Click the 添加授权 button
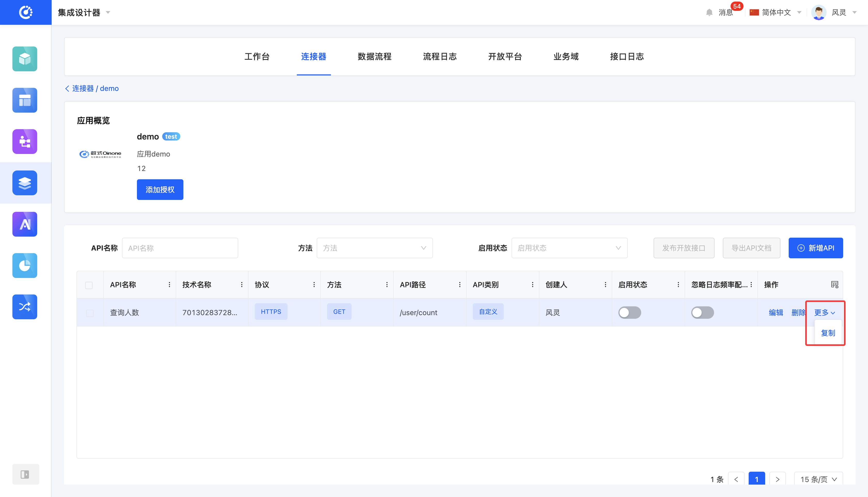This screenshot has height=497, width=868. click(160, 189)
